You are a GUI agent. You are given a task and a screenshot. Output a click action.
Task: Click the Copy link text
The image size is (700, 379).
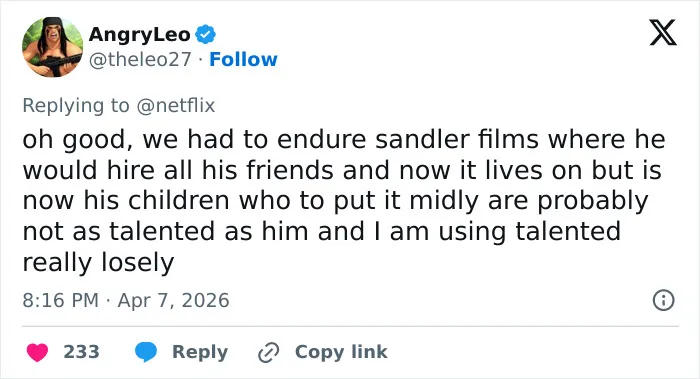coord(341,352)
